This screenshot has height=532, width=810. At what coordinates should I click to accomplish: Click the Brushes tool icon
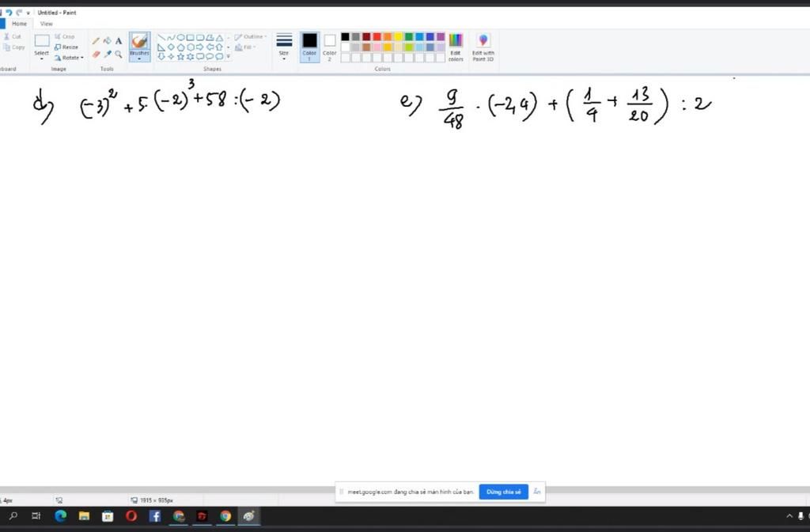pos(139,41)
